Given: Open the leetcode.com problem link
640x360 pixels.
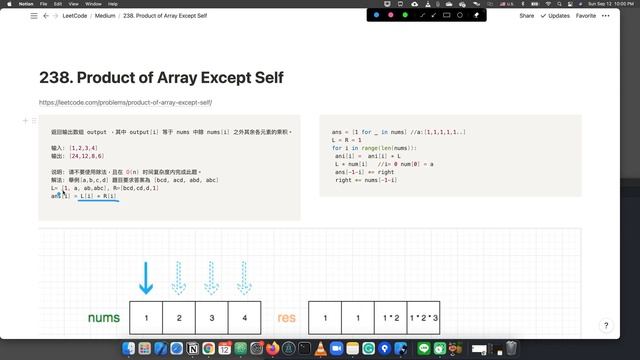Looking at the screenshot, I should click(x=125, y=102).
